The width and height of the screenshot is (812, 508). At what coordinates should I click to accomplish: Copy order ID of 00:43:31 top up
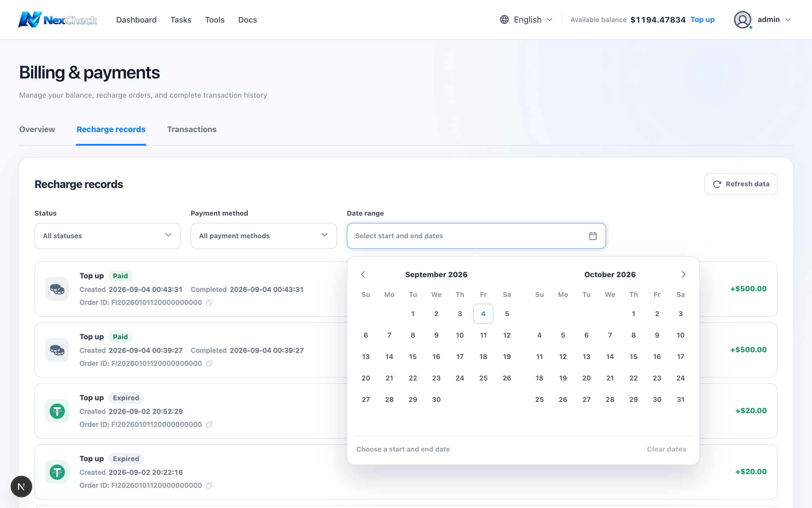coord(209,303)
